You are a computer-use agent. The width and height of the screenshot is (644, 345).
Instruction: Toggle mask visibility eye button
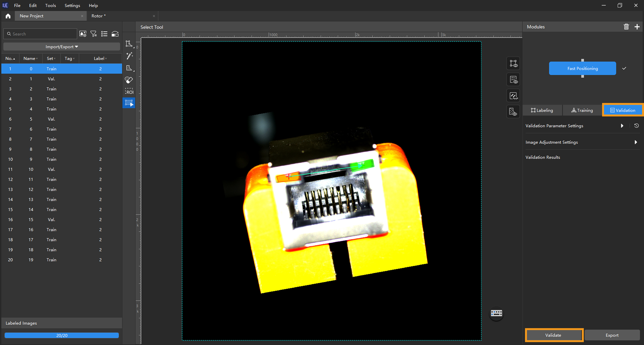click(x=513, y=112)
